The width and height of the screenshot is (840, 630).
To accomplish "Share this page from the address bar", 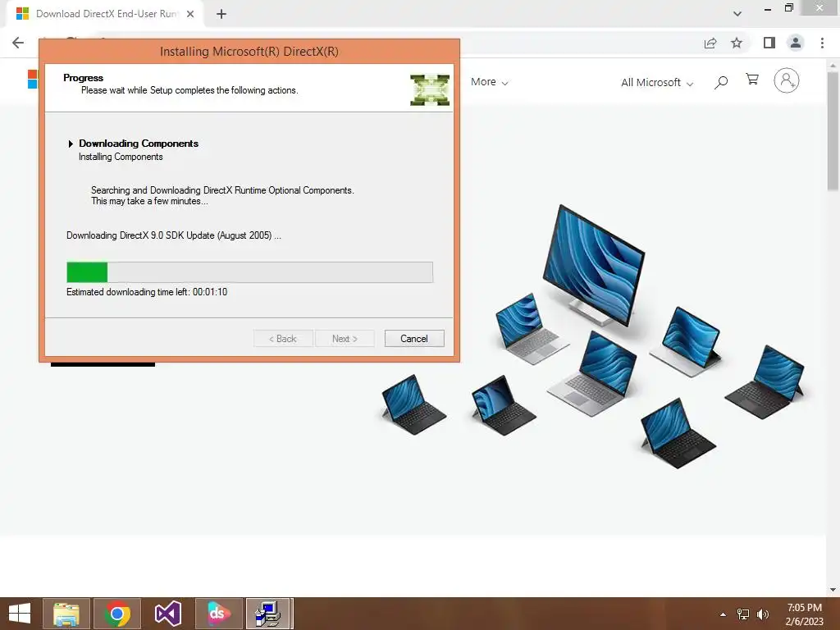I will 710,43.
